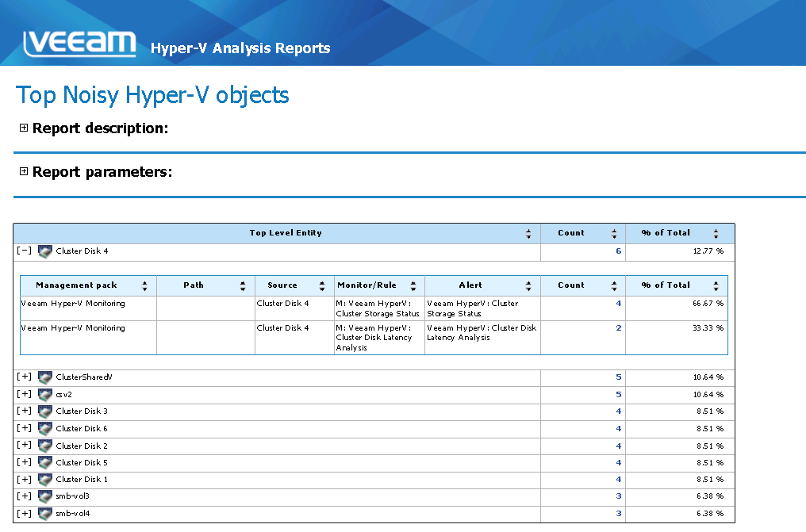Click the 33.33 % value

(x=708, y=327)
